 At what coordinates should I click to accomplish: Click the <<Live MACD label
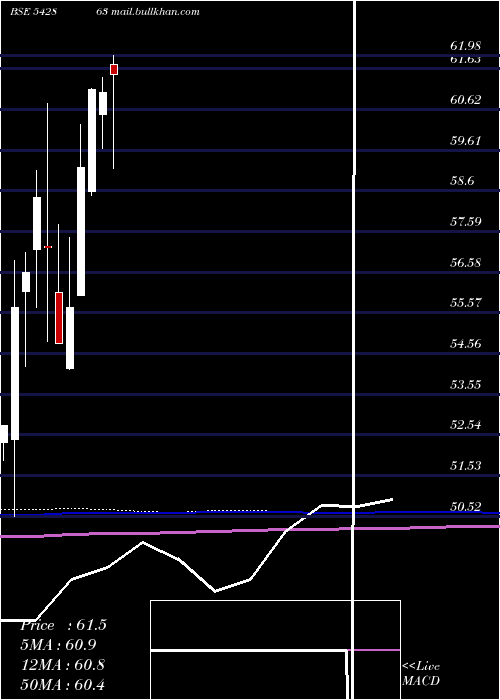click(x=421, y=673)
